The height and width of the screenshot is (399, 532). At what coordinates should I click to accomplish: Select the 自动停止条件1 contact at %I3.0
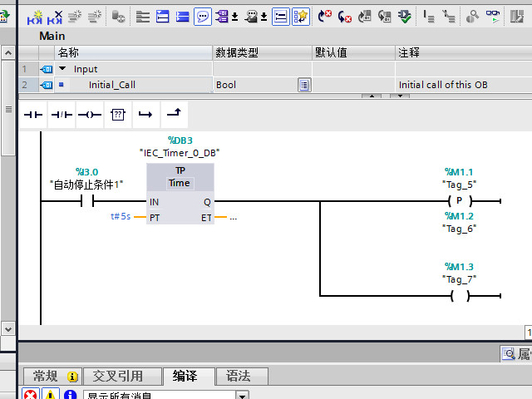(x=87, y=201)
